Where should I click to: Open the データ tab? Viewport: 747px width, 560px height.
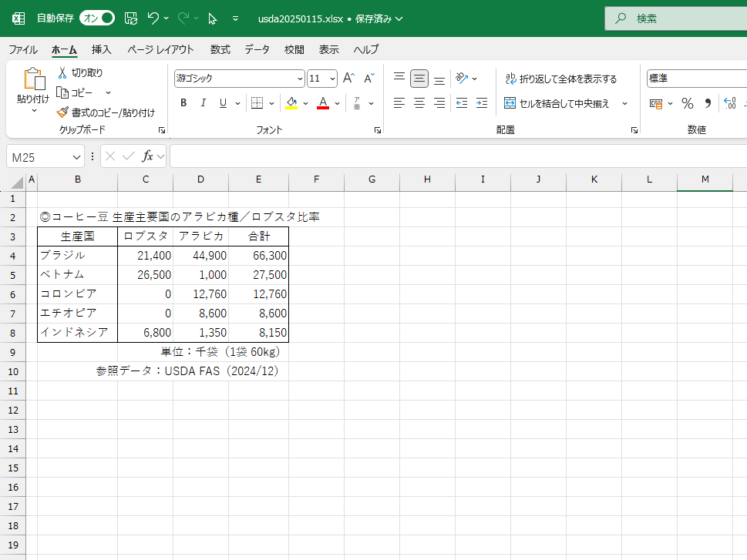(x=257, y=49)
